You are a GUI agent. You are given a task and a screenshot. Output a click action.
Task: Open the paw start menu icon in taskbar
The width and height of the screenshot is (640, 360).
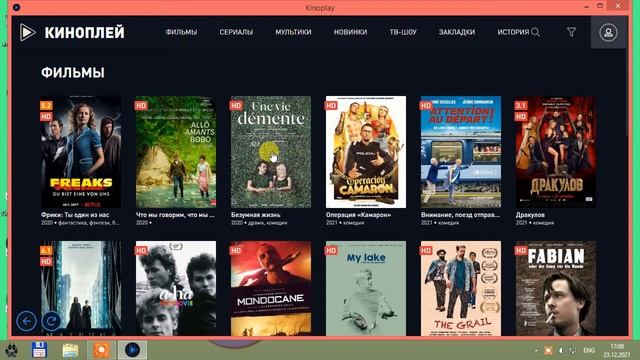pos(11,350)
